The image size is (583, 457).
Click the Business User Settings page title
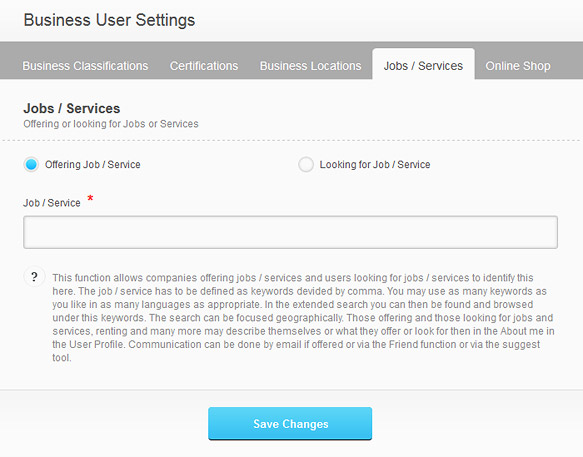tap(109, 20)
